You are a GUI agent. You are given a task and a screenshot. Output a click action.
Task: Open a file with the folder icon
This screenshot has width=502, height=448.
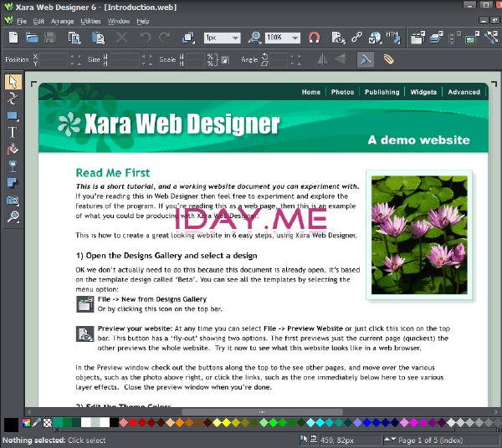pos(32,38)
